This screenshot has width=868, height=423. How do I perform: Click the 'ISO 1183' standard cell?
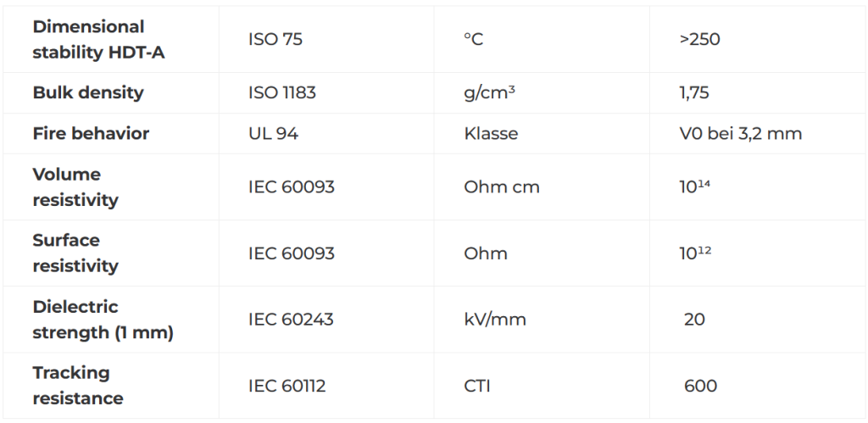coord(282,92)
